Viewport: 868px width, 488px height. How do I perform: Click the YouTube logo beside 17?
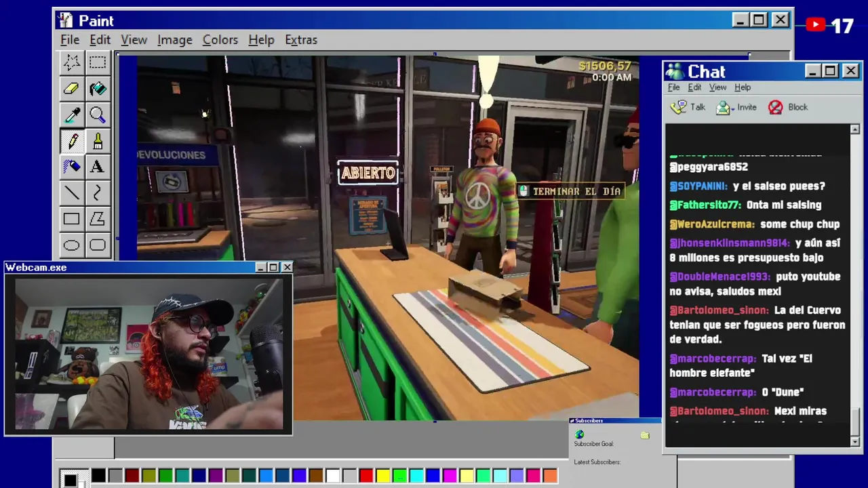816,25
